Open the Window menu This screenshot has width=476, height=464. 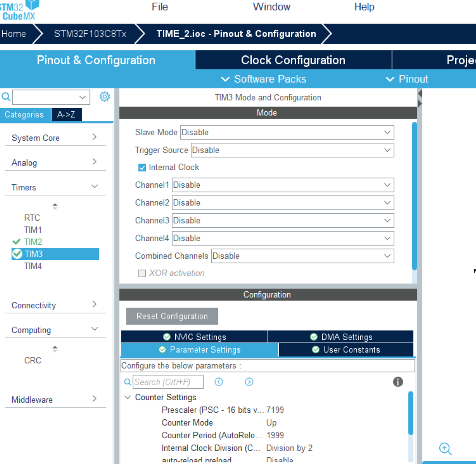272,7
